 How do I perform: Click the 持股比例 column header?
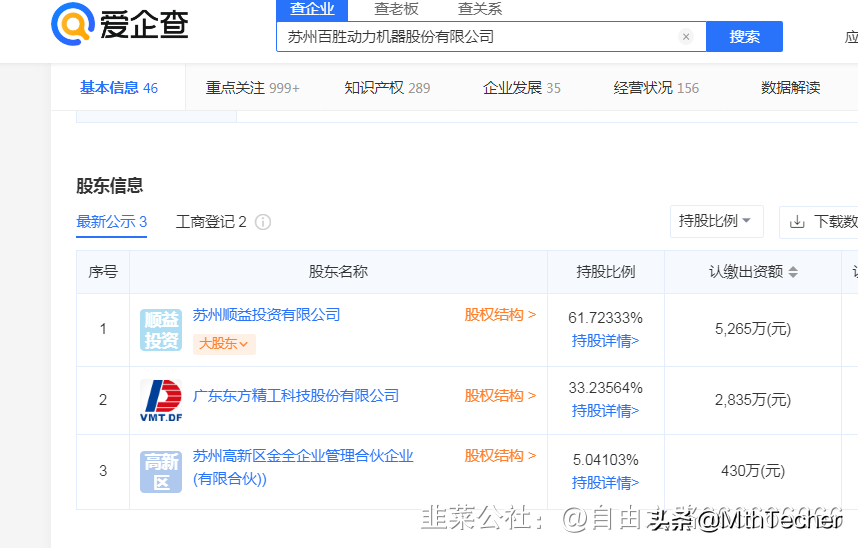point(606,272)
